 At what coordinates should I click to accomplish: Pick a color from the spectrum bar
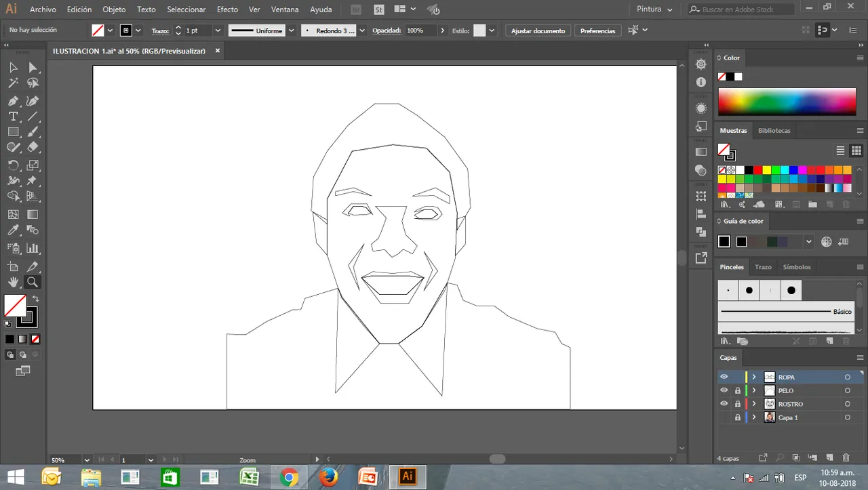(x=787, y=102)
